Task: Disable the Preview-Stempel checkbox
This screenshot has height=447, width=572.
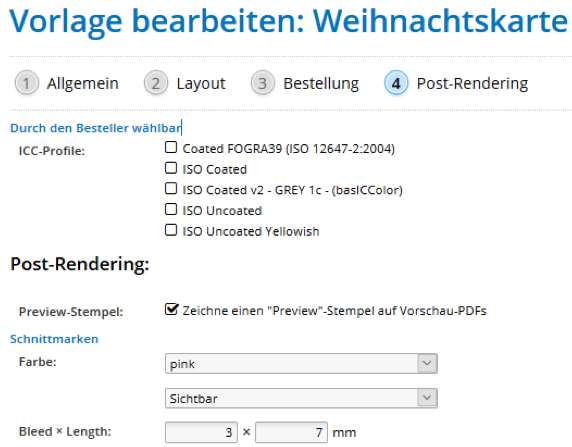Action: point(171,309)
